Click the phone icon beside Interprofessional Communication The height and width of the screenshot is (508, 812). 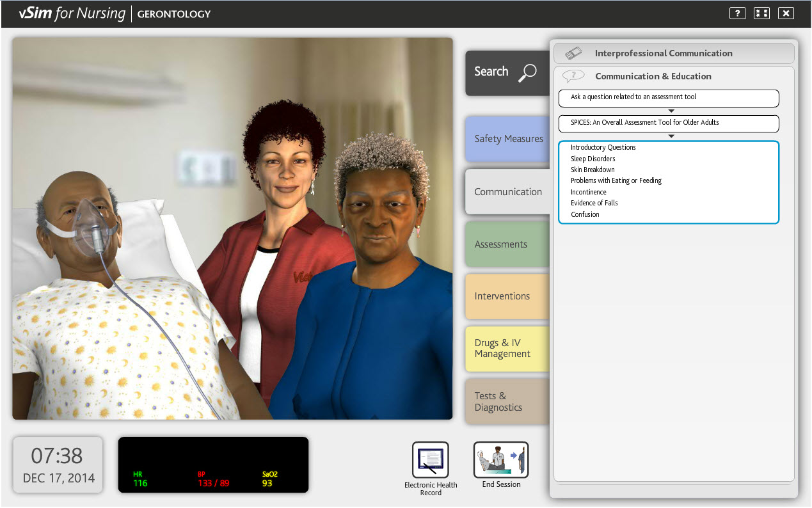pos(573,53)
